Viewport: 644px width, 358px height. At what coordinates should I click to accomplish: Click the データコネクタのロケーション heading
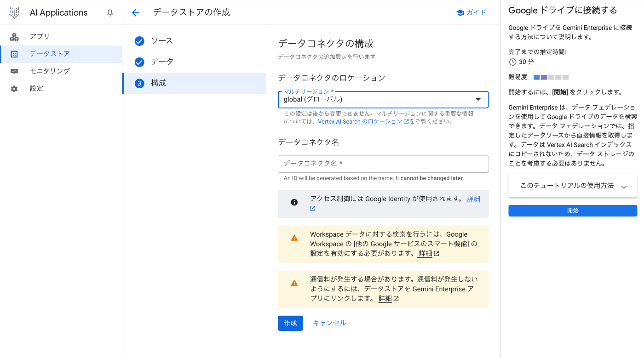click(332, 78)
